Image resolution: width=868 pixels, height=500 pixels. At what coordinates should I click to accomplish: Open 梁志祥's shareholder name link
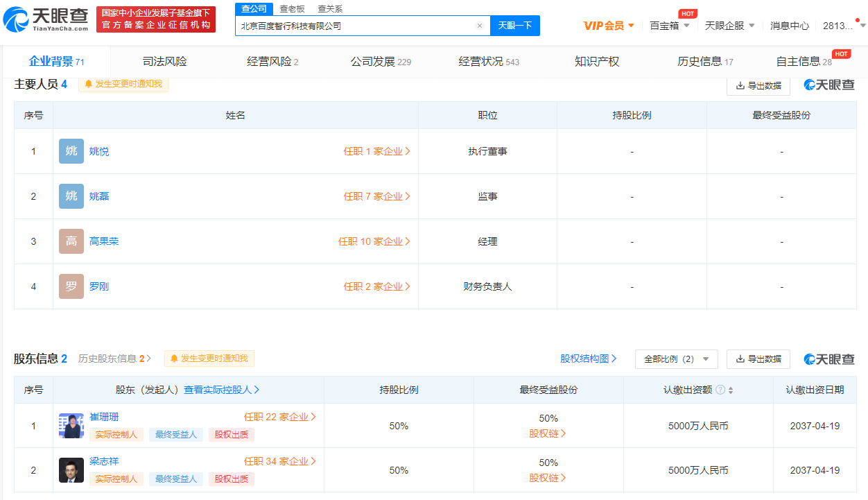coord(104,461)
